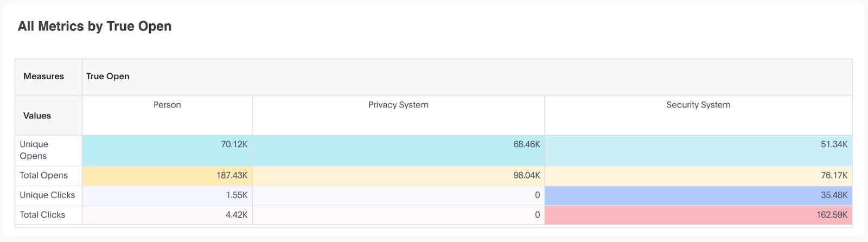Select the 187.43K Total Opens cell
This screenshot has width=868, height=242.
click(x=167, y=176)
